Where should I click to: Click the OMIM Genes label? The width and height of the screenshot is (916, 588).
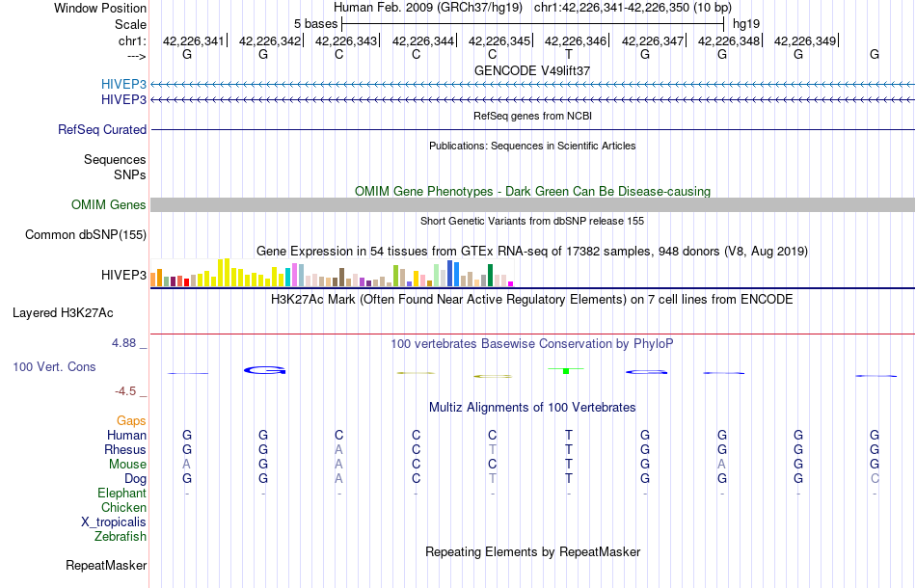[x=109, y=205]
